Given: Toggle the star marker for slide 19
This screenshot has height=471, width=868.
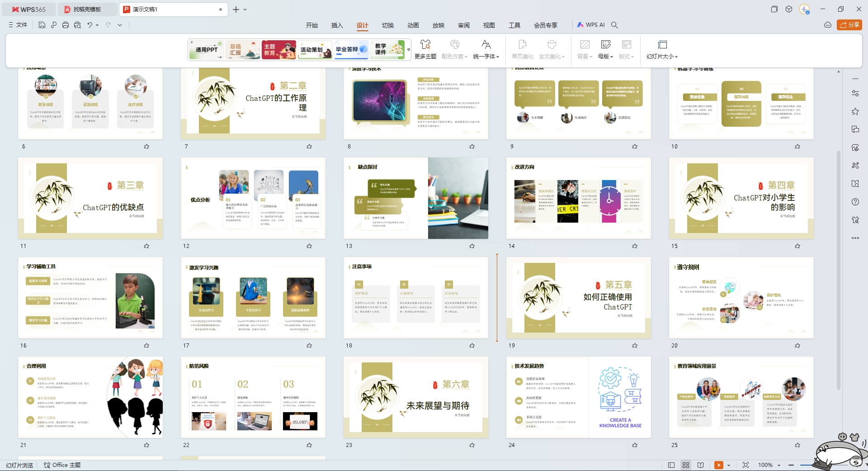Looking at the screenshot, I should point(635,346).
